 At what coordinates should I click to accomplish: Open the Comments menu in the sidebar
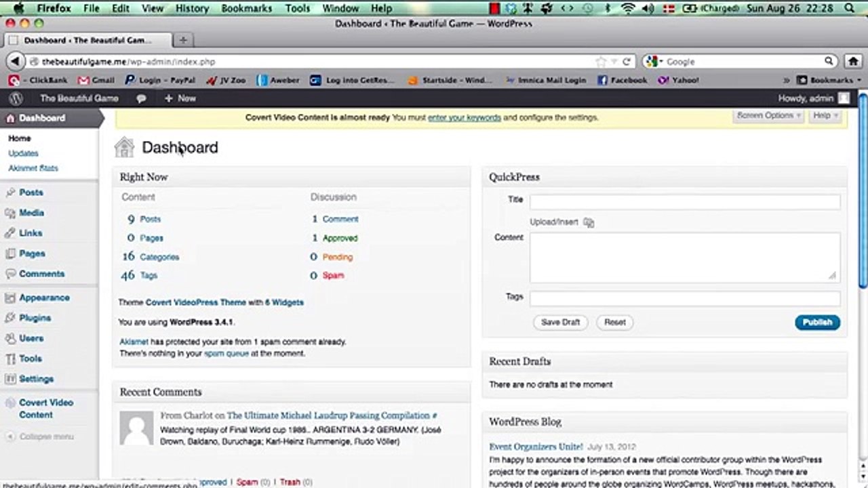pos(41,274)
